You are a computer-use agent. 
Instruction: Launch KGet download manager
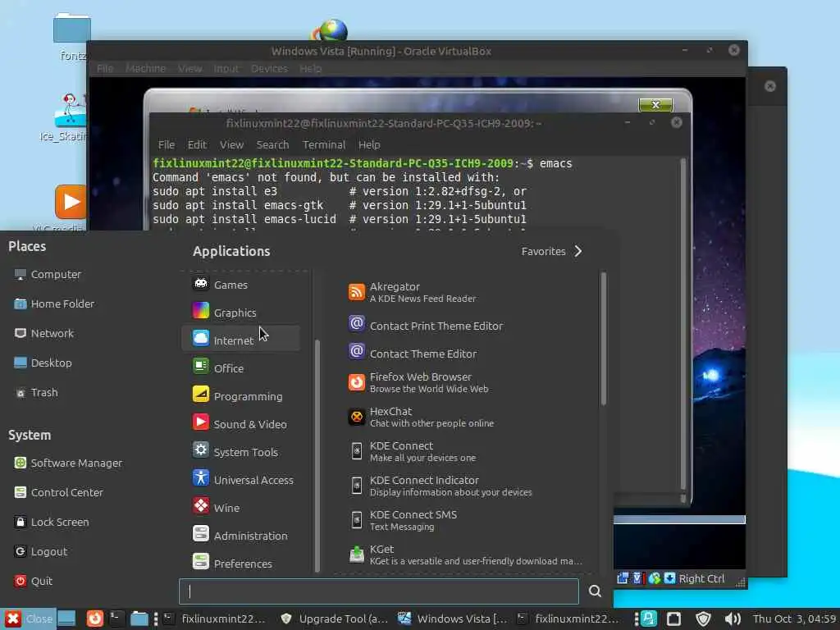(466, 555)
